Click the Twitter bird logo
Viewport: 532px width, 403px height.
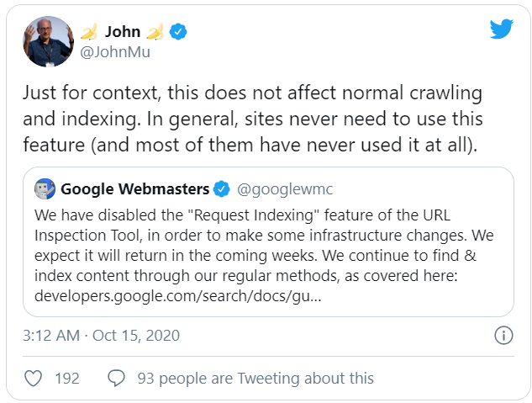coord(502,31)
